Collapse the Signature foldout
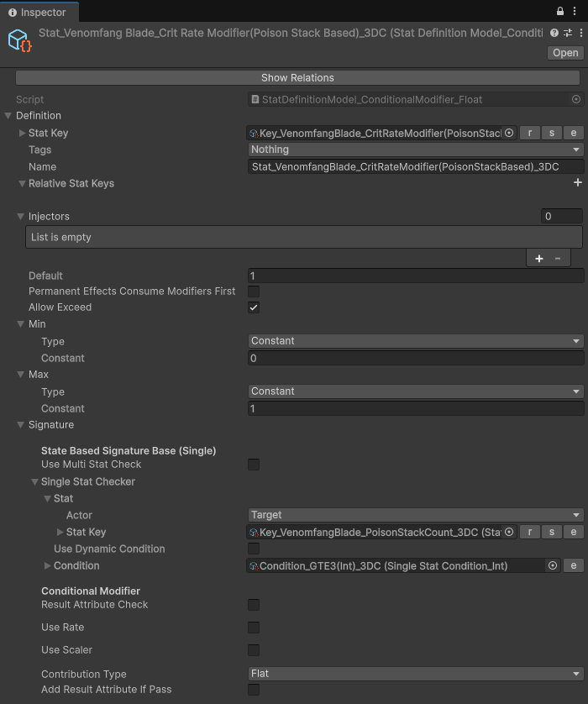This screenshot has width=588, height=704. (x=21, y=425)
